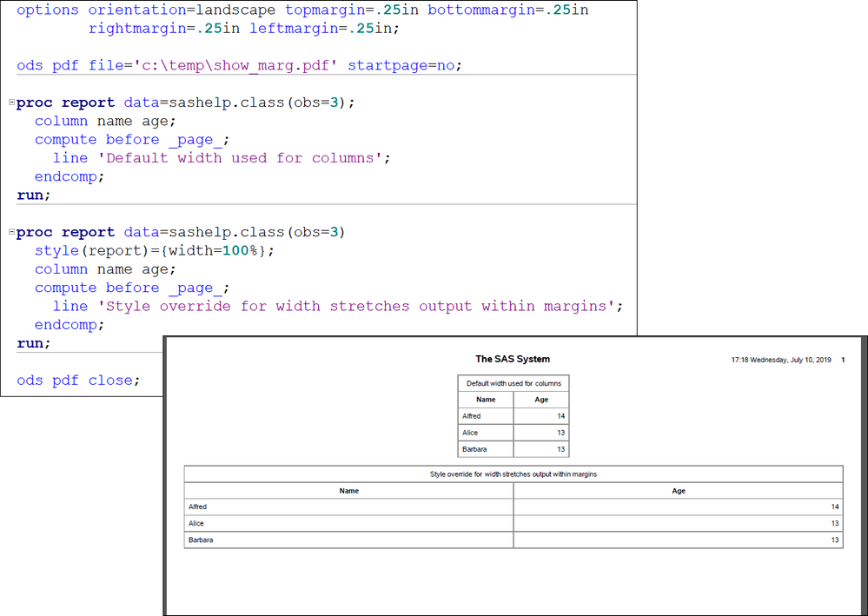Image resolution: width=868 pixels, height=616 pixels.
Task: Click the 'style(report)={width=100%};' code line
Action: [x=155, y=251]
